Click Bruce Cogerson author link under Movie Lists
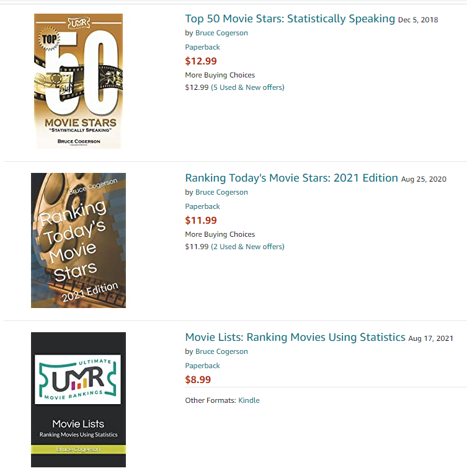The width and height of the screenshot is (467, 476). tap(221, 351)
